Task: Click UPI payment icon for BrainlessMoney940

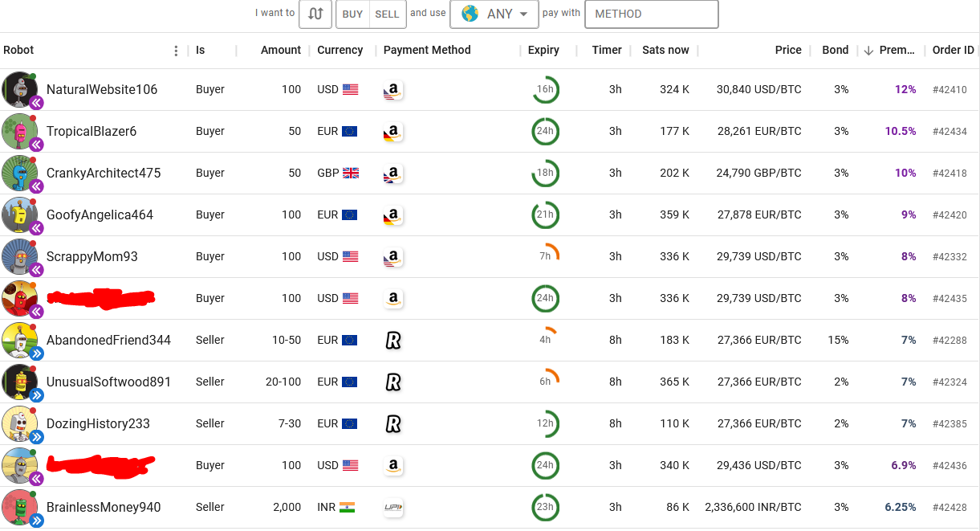Action: click(393, 508)
